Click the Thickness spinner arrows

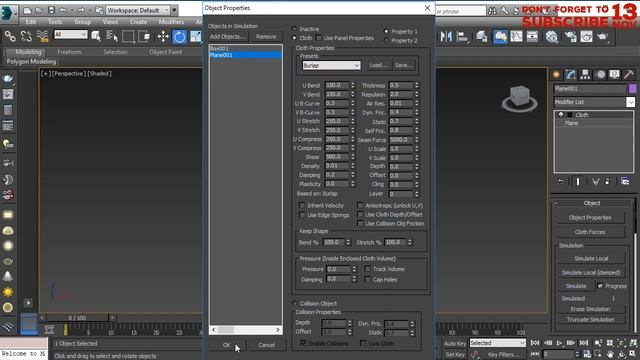click(417, 85)
